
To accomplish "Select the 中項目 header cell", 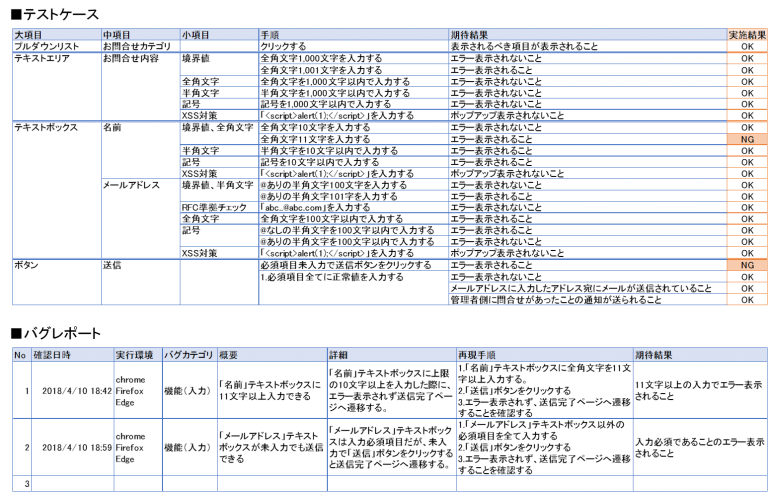I will (141, 34).
